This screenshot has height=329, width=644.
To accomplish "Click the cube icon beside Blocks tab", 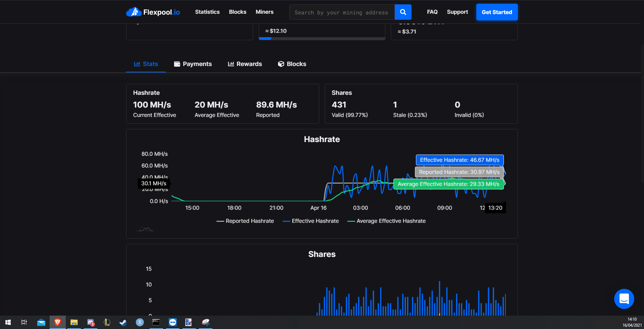I will coord(281,64).
